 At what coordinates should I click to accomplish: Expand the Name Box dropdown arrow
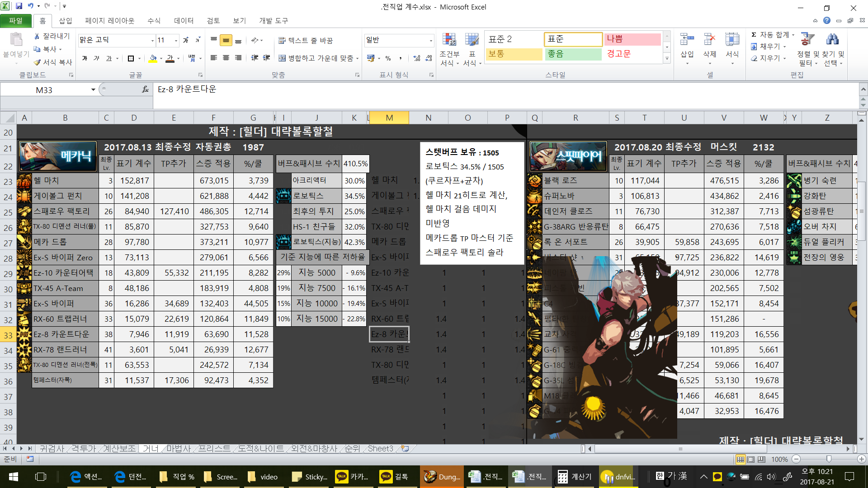[x=93, y=89]
